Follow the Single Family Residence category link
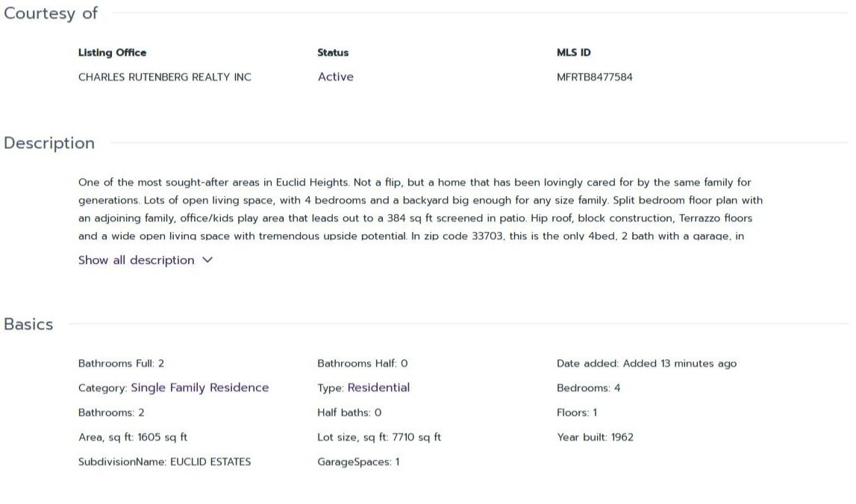Viewport: 856px width, 504px height. coord(199,388)
